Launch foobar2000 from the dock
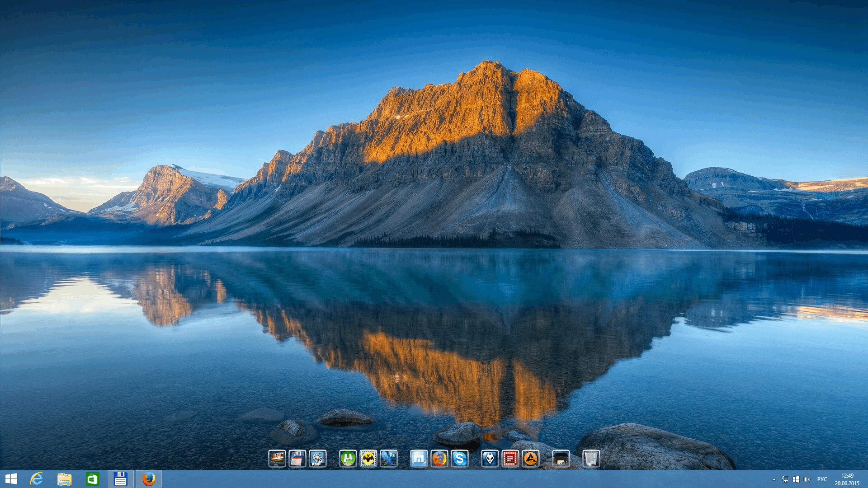This screenshot has height=488, width=868. click(x=490, y=459)
